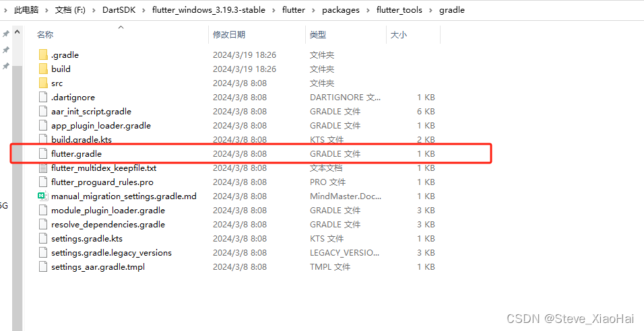Select the file named manual_migration_settings.gradle.md
The width and height of the screenshot is (644, 331).
click(124, 196)
